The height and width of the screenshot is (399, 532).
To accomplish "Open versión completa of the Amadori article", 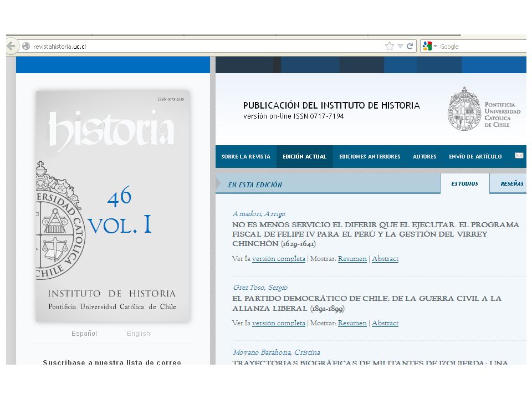I will [x=279, y=259].
